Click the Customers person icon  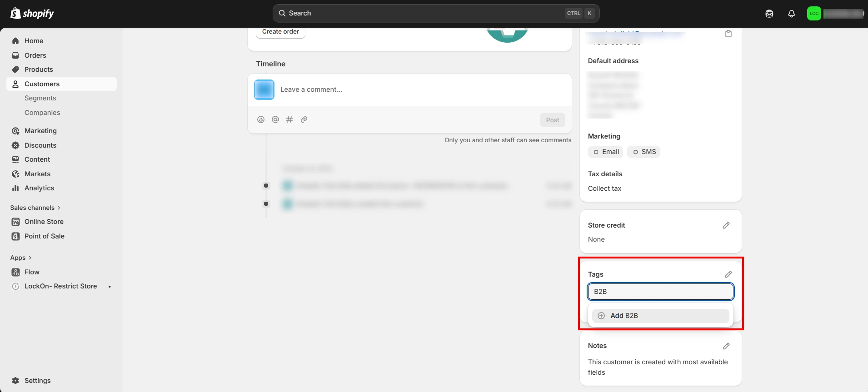coord(15,84)
